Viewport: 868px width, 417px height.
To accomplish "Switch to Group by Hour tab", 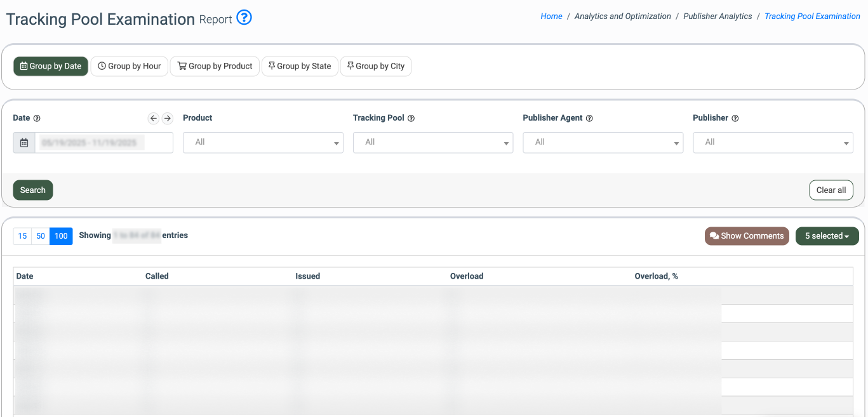I will [x=130, y=66].
